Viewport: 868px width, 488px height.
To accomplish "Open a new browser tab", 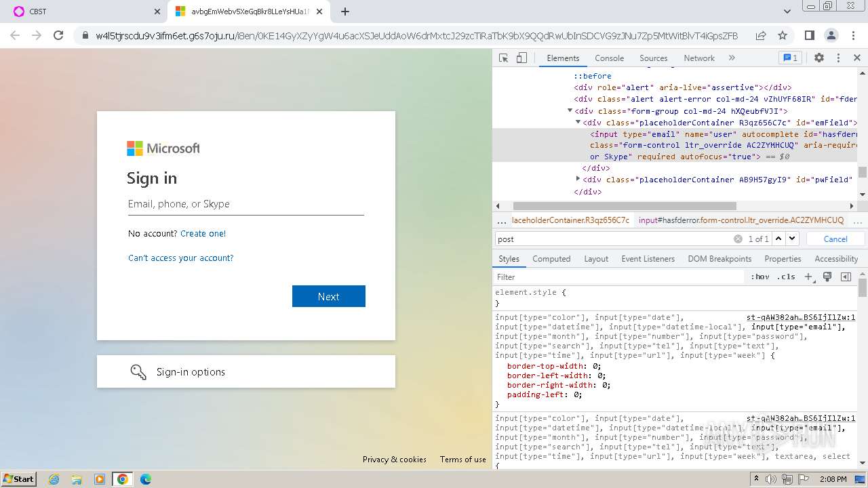I will [344, 12].
